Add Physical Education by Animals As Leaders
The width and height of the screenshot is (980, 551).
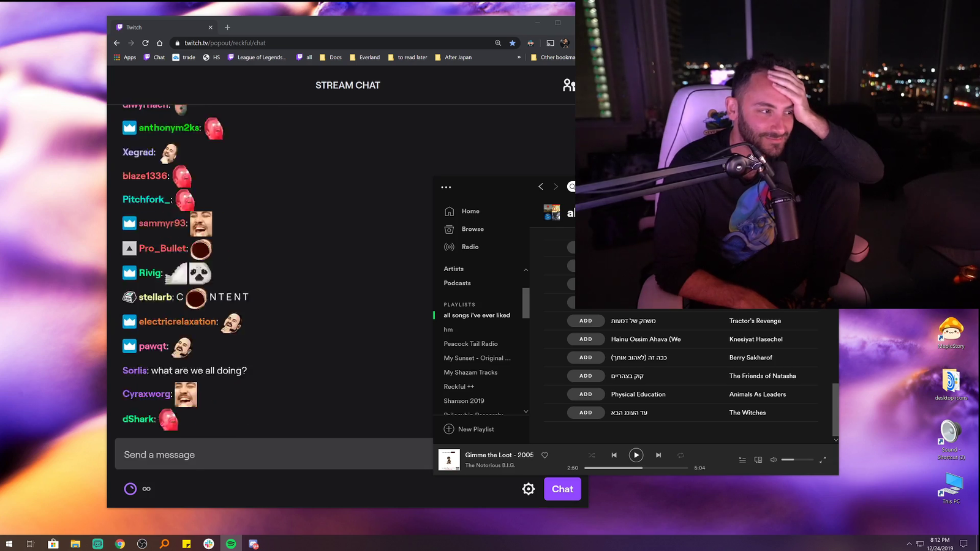[x=586, y=394]
